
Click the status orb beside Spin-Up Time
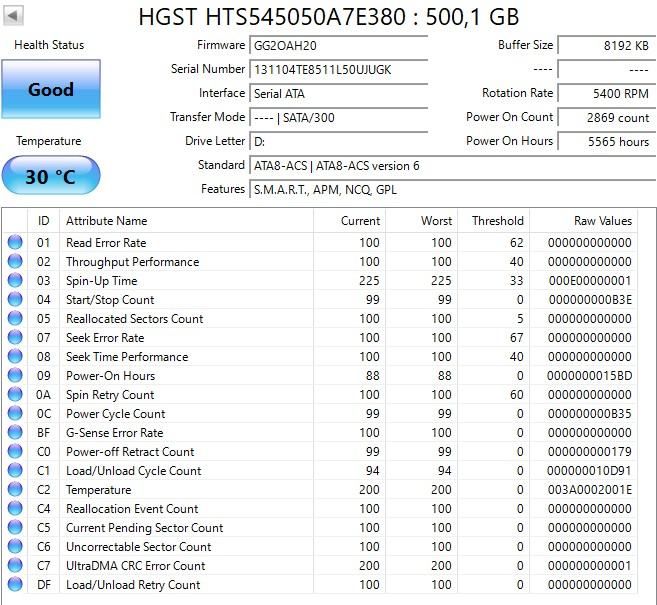click(x=15, y=281)
